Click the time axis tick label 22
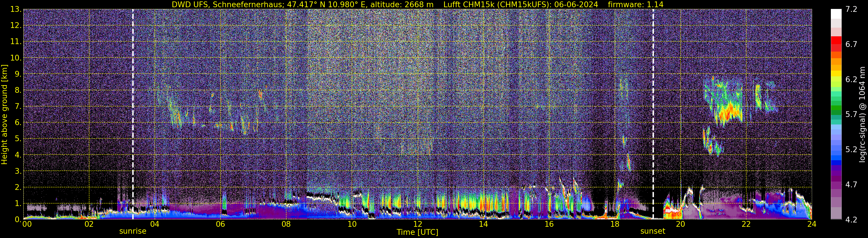Viewport: 868px width, 238px height. (746, 224)
